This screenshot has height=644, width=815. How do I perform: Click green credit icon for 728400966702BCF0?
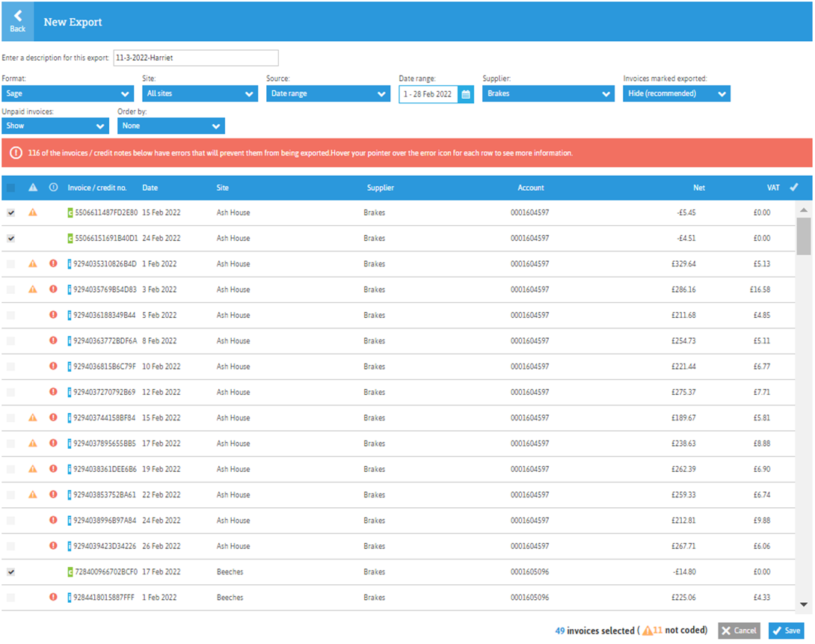coord(70,572)
